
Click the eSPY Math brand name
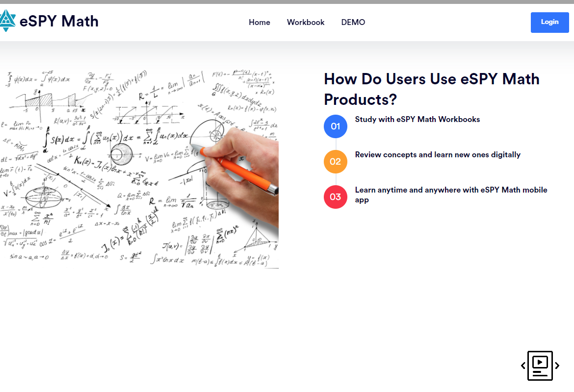coord(59,21)
